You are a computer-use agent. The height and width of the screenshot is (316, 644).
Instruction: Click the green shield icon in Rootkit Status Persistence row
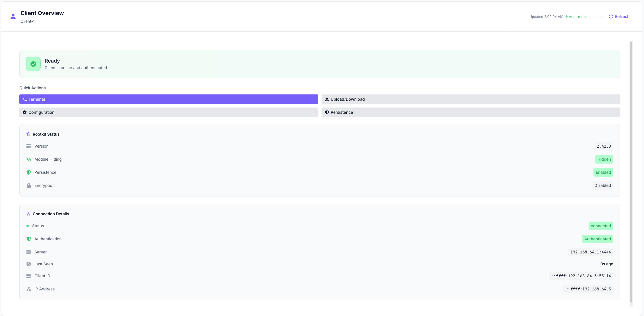pyautogui.click(x=29, y=172)
